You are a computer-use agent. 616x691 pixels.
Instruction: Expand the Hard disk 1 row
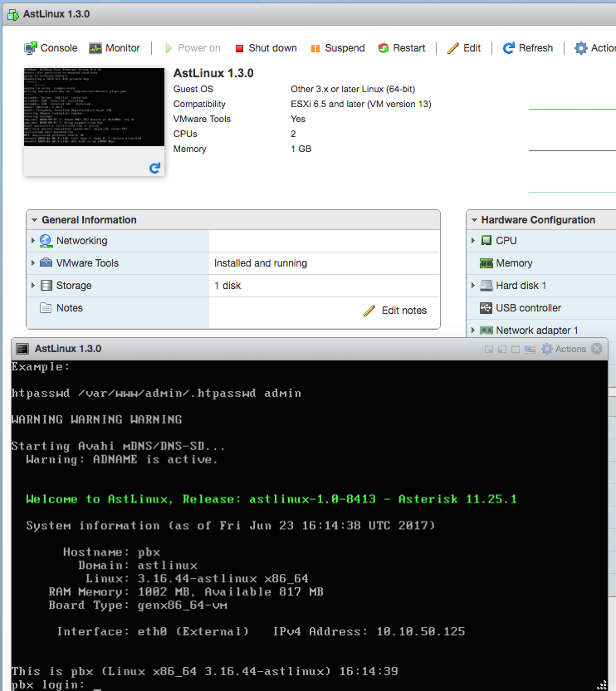point(473,286)
